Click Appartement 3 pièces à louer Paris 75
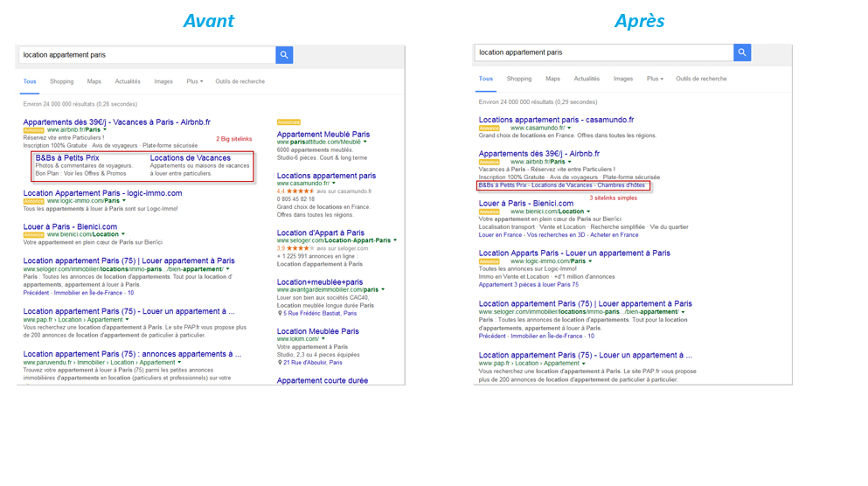 tap(529, 284)
